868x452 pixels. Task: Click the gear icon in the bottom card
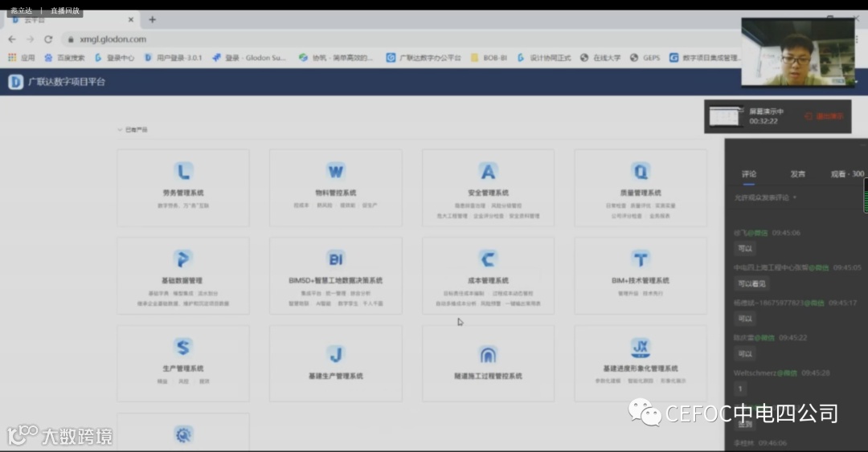[x=183, y=434]
